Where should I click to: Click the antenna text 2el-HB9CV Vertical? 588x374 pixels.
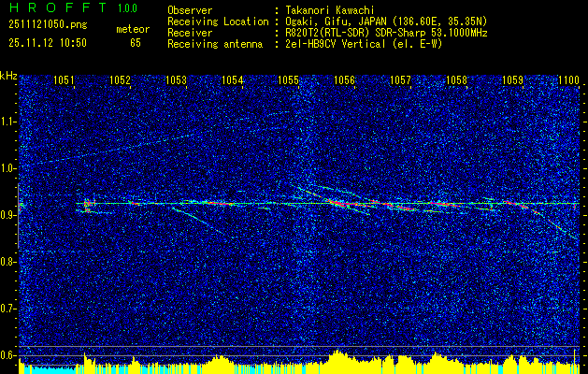336,44
